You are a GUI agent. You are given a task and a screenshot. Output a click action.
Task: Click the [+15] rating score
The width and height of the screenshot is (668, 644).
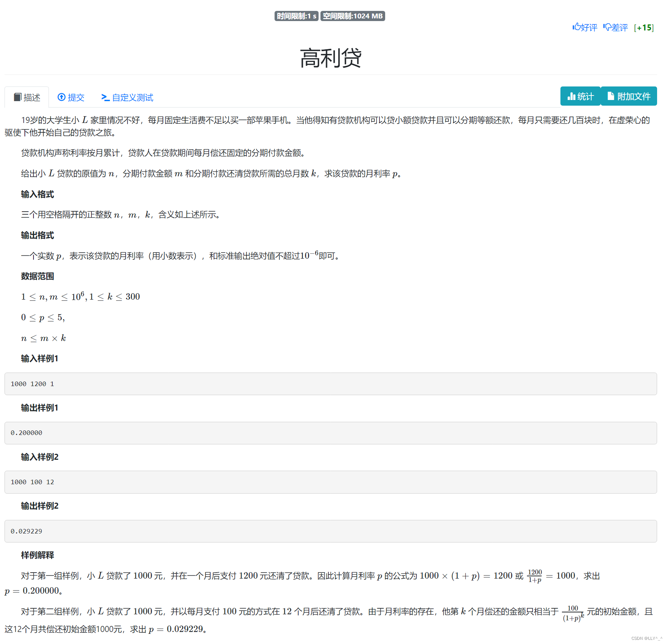click(644, 27)
